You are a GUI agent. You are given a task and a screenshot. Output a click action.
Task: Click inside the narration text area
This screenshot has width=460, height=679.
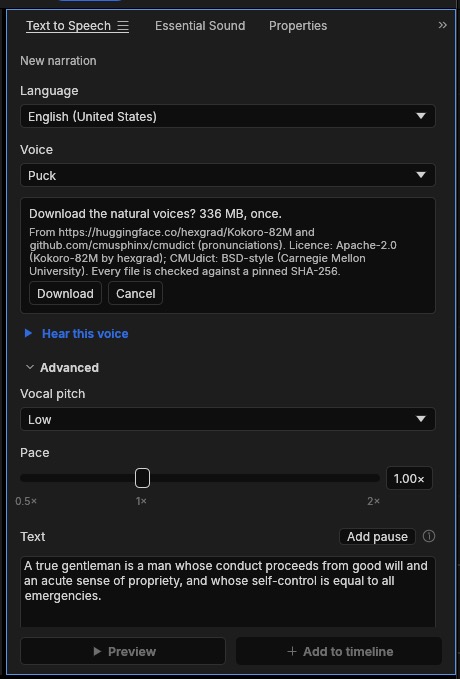[228, 592]
